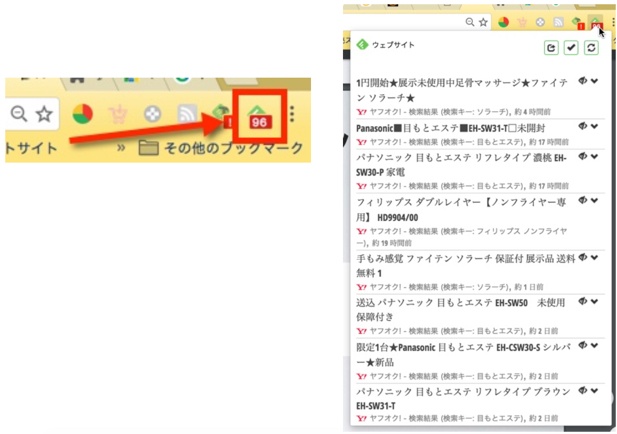
Task: Open パナソニック リフレタイプ ブラウン EH-SW31-T listing
Action: [x=459, y=399]
